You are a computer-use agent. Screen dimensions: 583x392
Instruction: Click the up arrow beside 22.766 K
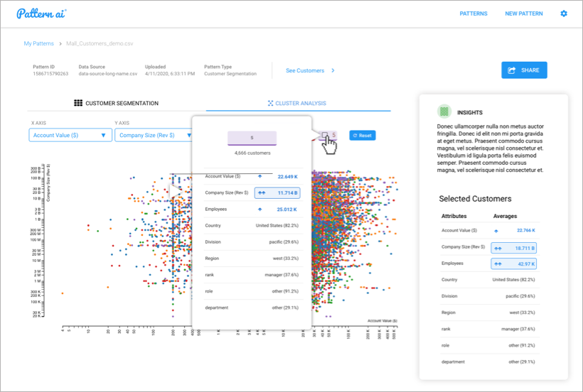[496, 231]
